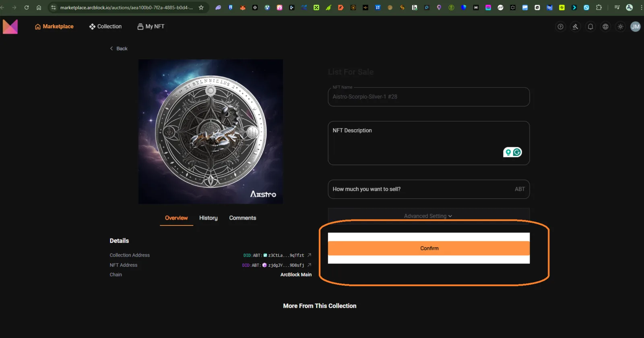Open the JM user avatar menu
Screen dimensions: 644x338
(636, 27)
